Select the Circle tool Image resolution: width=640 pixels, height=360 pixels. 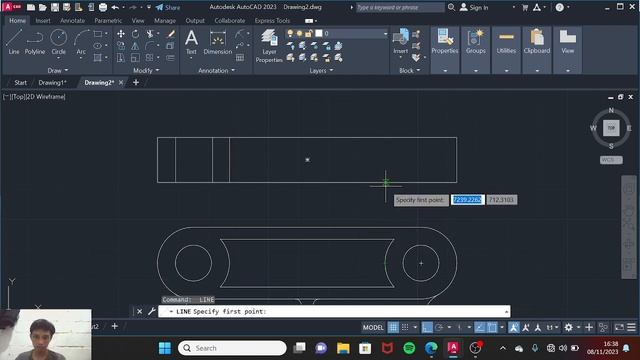point(58,42)
